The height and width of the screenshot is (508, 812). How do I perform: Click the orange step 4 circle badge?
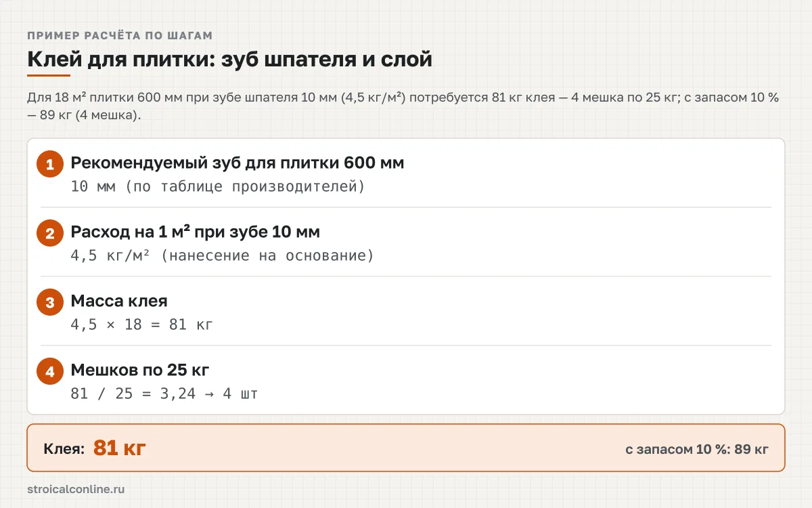tap(50, 372)
